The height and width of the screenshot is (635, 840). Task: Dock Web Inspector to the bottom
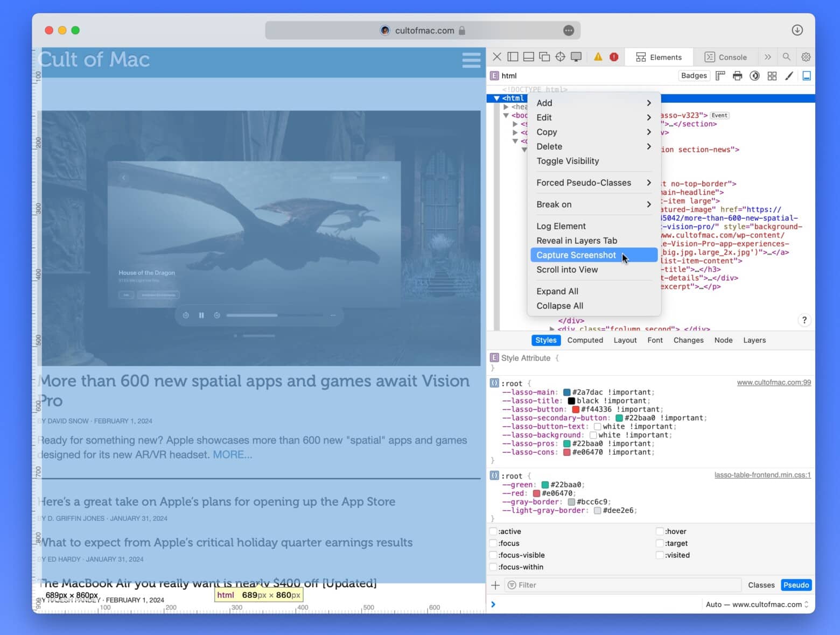[529, 57]
